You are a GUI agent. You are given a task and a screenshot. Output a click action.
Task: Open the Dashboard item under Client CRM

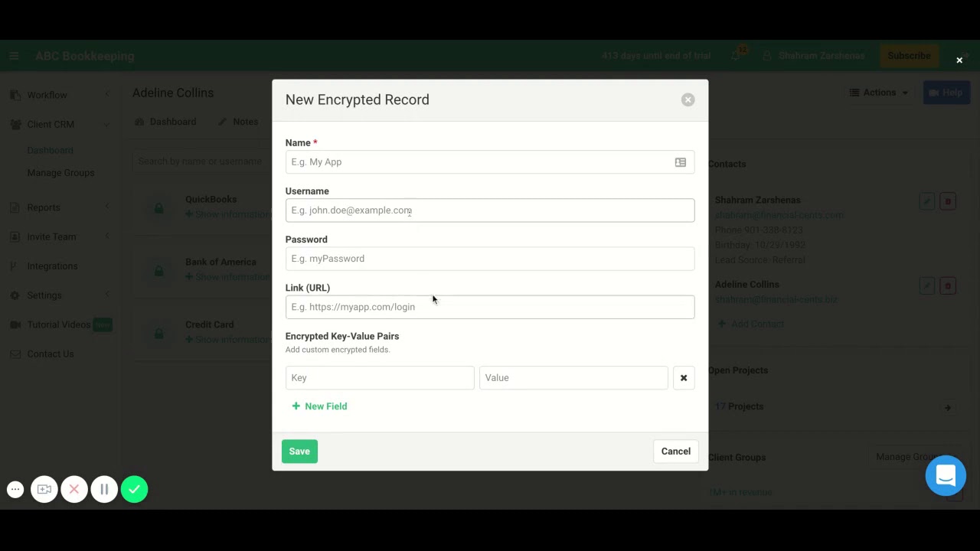click(51, 150)
